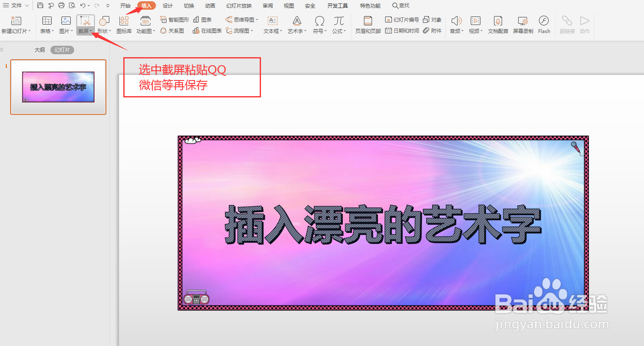Open the 幻灯片放映 tab
Screen dimensions: 644x346
point(238,6)
